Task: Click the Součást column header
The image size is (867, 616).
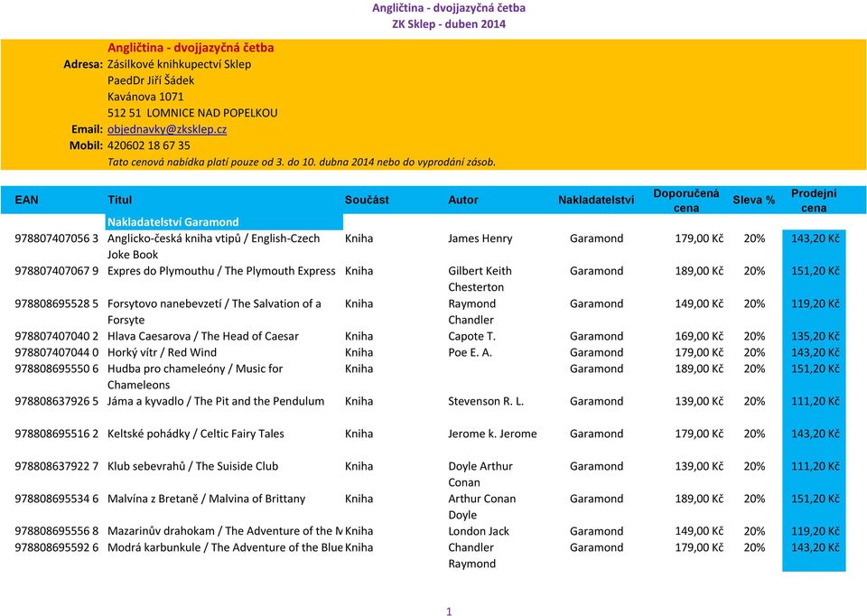Action: (367, 200)
